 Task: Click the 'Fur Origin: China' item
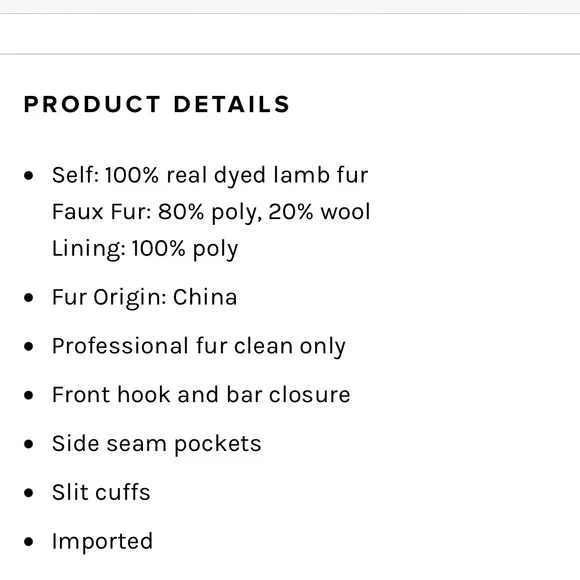pyautogui.click(x=144, y=297)
